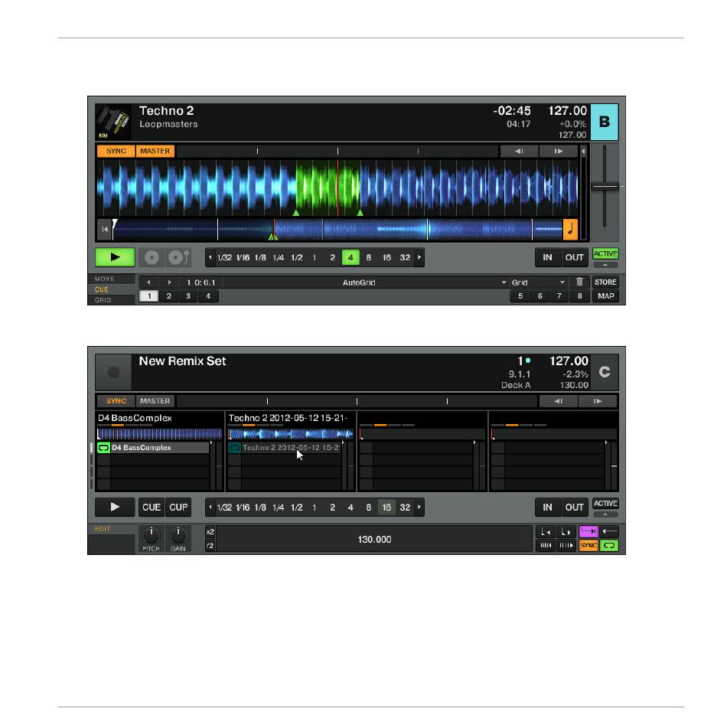The width and height of the screenshot is (727, 728).
Task: Click the Deck B letter badge
Action: pyautogui.click(x=604, y=122)
